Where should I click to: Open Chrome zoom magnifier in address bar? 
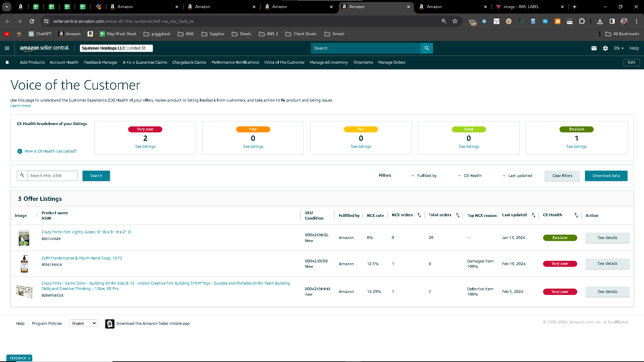point(444,21)
